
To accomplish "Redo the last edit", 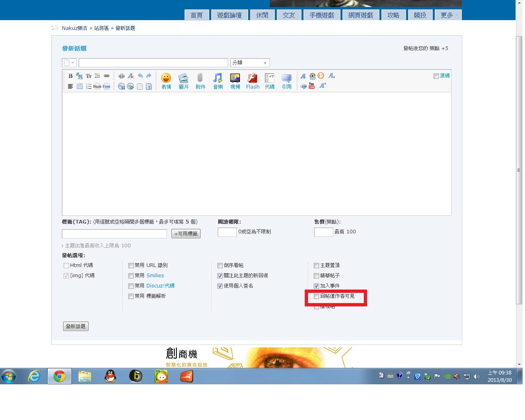I will 149,76.
